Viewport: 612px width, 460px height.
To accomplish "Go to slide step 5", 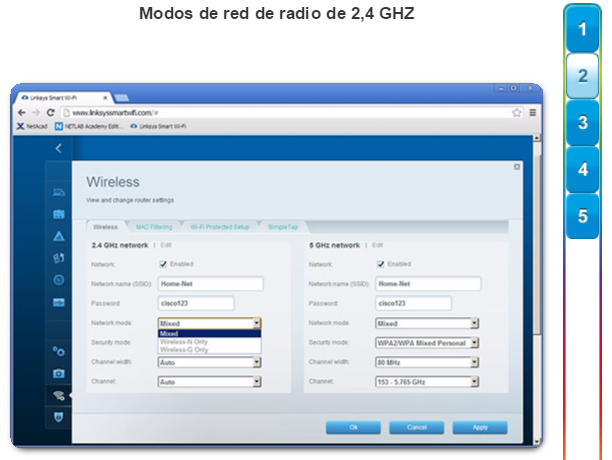I will click(x=582, y=216).
